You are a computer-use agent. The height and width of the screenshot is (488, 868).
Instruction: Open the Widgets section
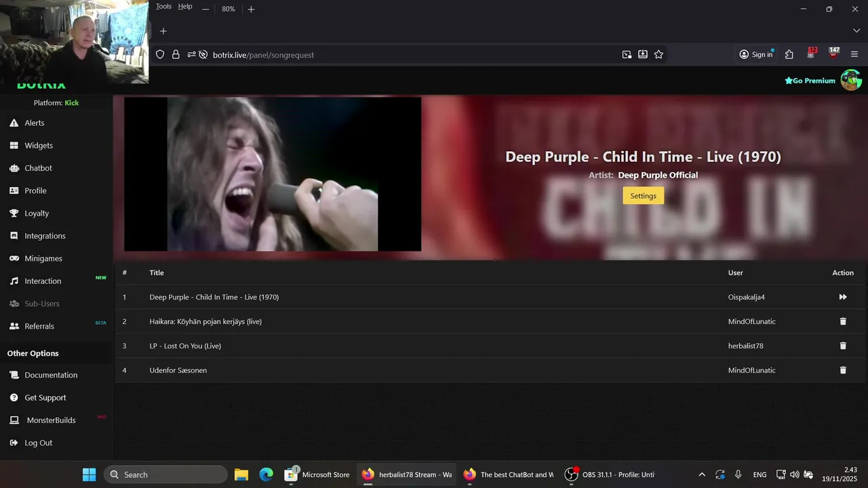[39, 145]
